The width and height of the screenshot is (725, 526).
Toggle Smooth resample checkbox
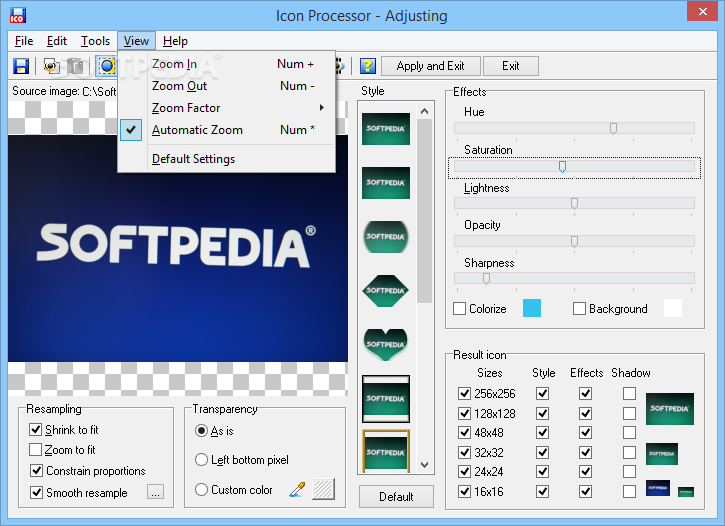[x=37, y=492]
